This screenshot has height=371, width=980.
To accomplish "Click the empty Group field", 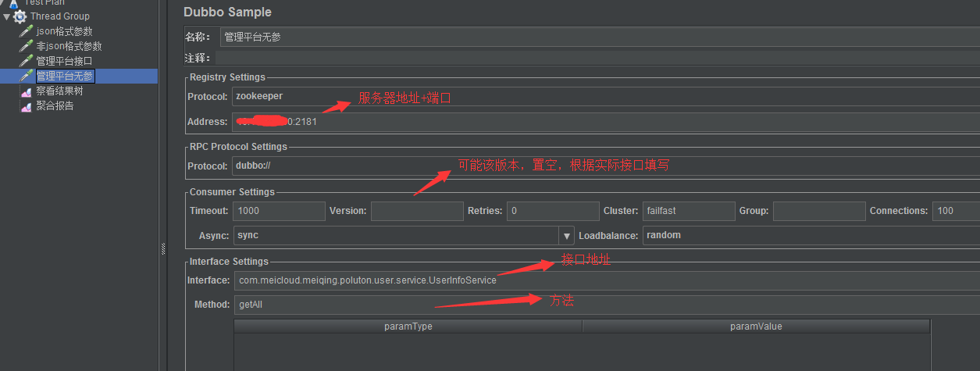I will [820, 211].
